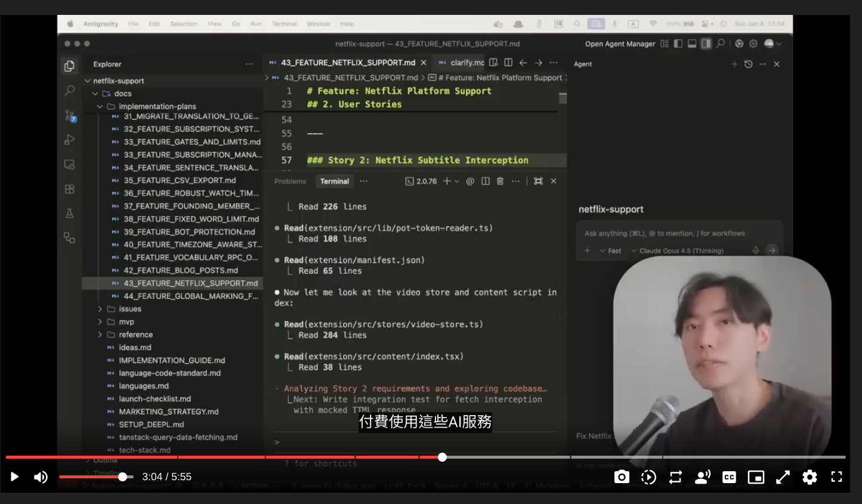Open a new Agent conversation with the plus icon
Image resolution: width=862 pixels, height=504 pixels.
point(734,64)
